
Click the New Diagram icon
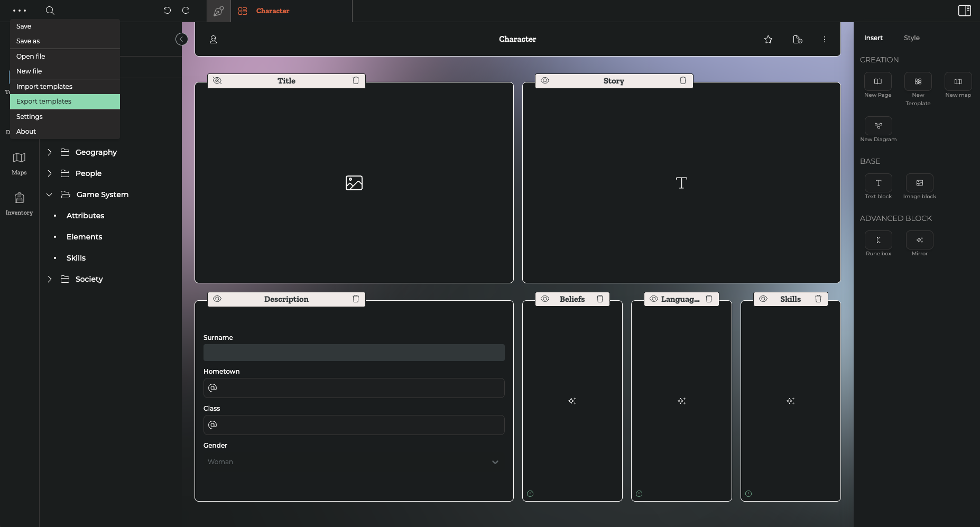coord(878,126)
